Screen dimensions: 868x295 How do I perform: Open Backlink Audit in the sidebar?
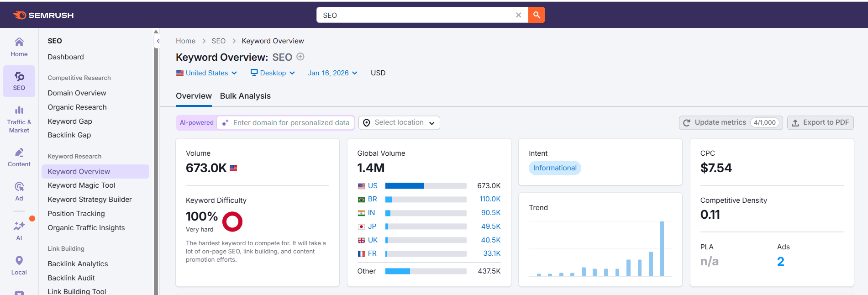(x=71, y=278)
